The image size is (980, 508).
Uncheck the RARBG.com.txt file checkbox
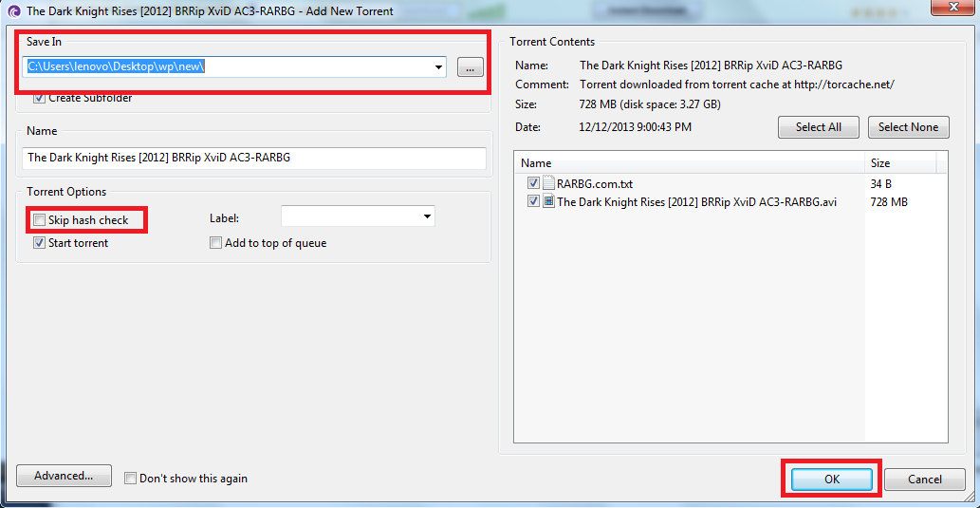coord(534,184)
